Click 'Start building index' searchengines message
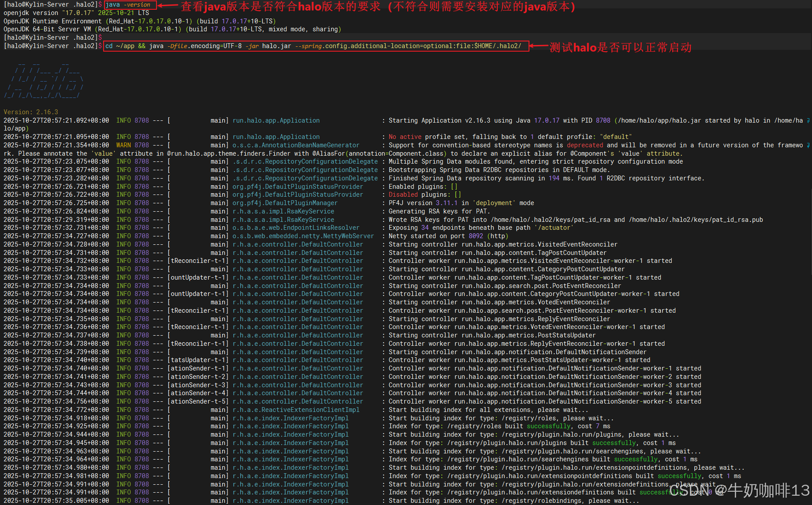The image size is (812, 505). pos(545,451)
